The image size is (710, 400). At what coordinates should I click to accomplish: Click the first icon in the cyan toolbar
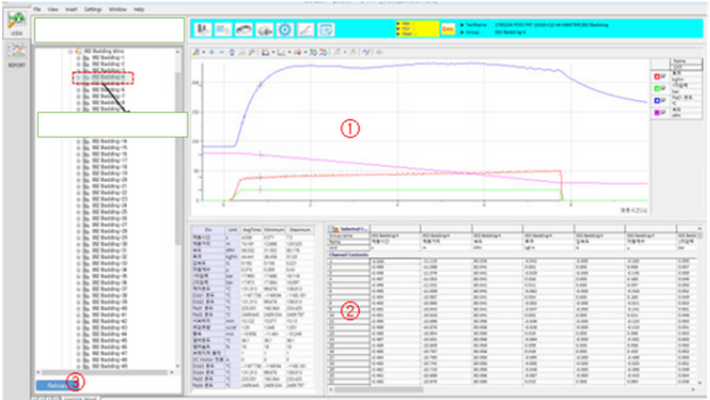[200, 30]
